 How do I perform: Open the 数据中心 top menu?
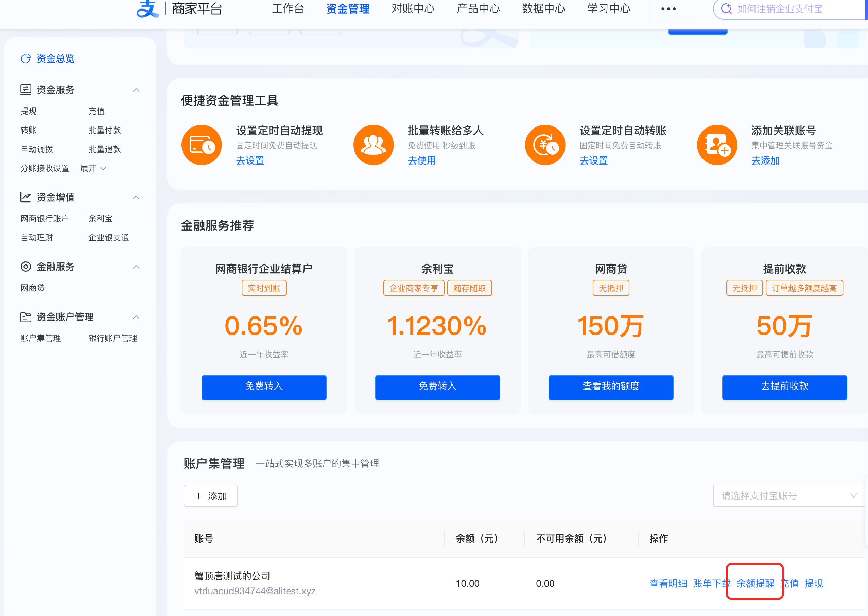(543, 9)
